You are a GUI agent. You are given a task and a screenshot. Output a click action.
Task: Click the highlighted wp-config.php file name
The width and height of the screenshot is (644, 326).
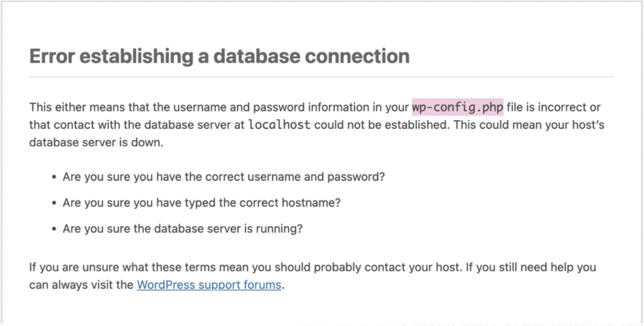(x=457, y=107)
